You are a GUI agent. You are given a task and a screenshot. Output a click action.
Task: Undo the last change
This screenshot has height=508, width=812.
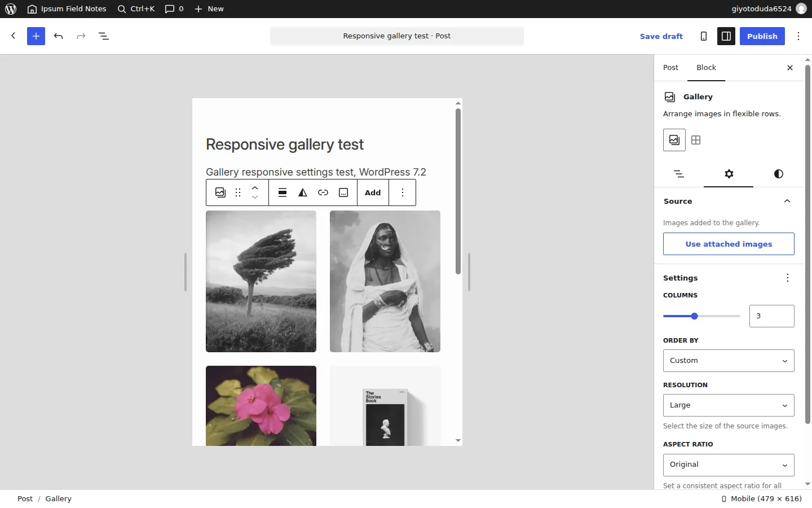click(x=59, y=36)
